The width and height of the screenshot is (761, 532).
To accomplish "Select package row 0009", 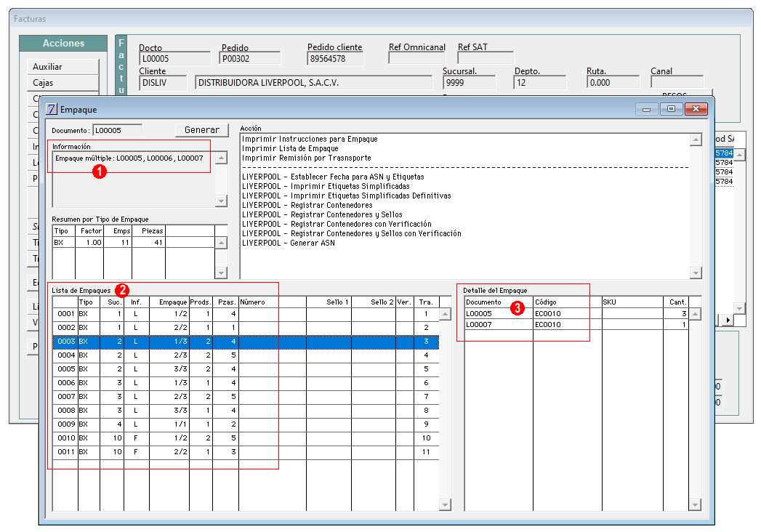I will [246, 424].
